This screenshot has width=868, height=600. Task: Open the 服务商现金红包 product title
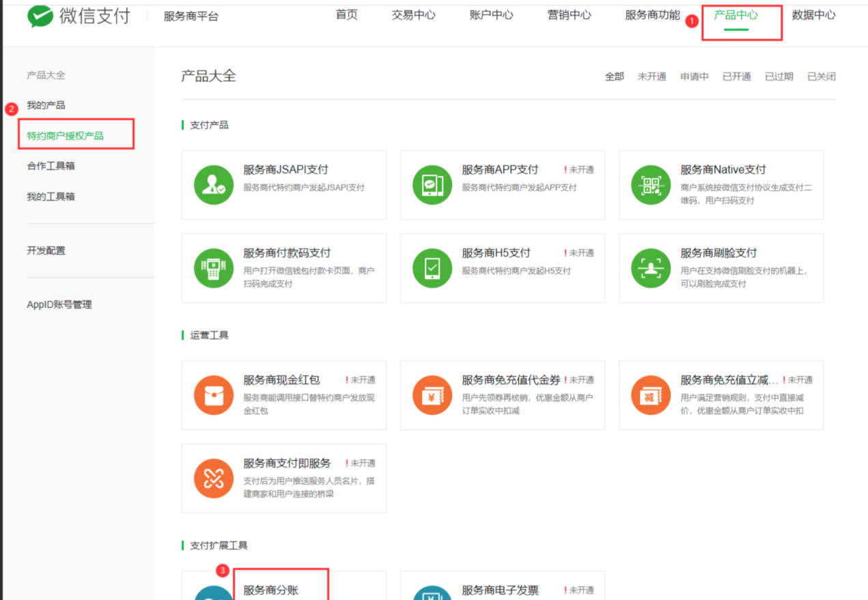click(281, 380)
